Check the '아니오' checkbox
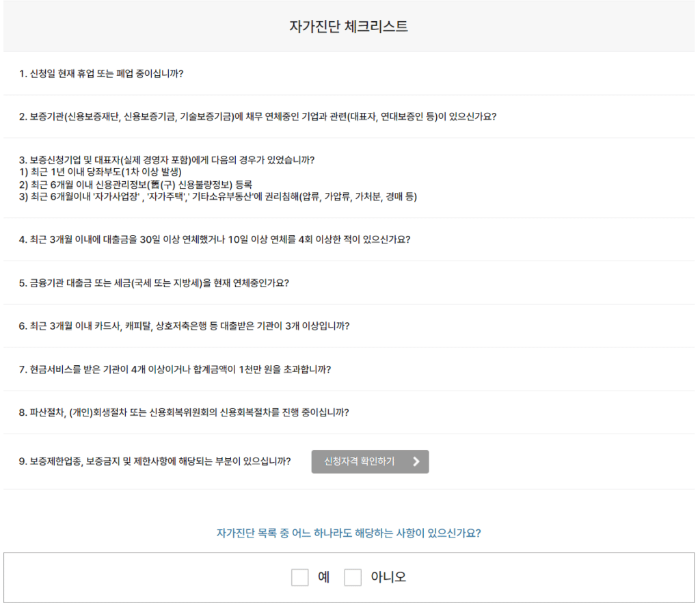Screen dimensions: 700x610 point(353,577)
